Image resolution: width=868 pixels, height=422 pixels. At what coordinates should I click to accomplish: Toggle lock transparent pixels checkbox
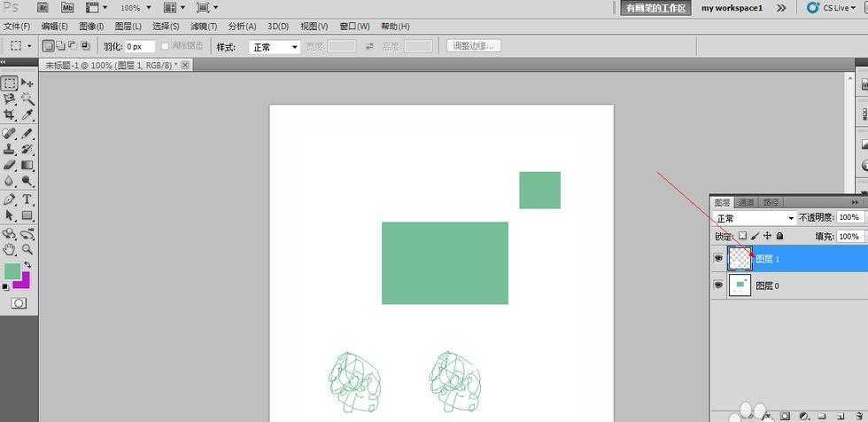pyautogui.click(x=742, y=237)
